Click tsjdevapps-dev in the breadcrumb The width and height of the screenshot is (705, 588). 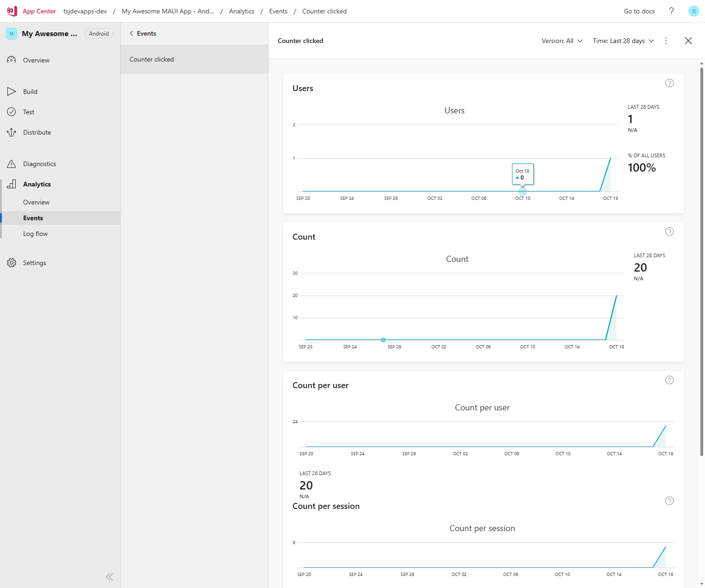pos(85,11)
